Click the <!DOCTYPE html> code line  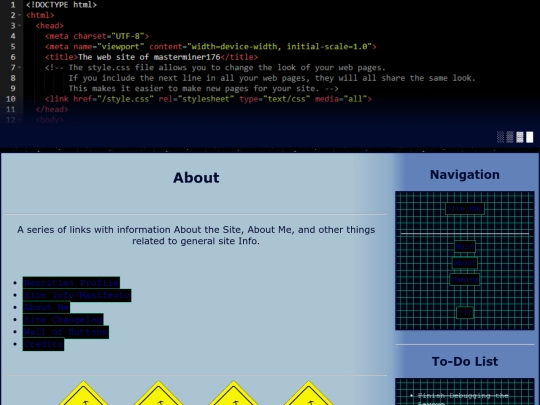point(61,5)
